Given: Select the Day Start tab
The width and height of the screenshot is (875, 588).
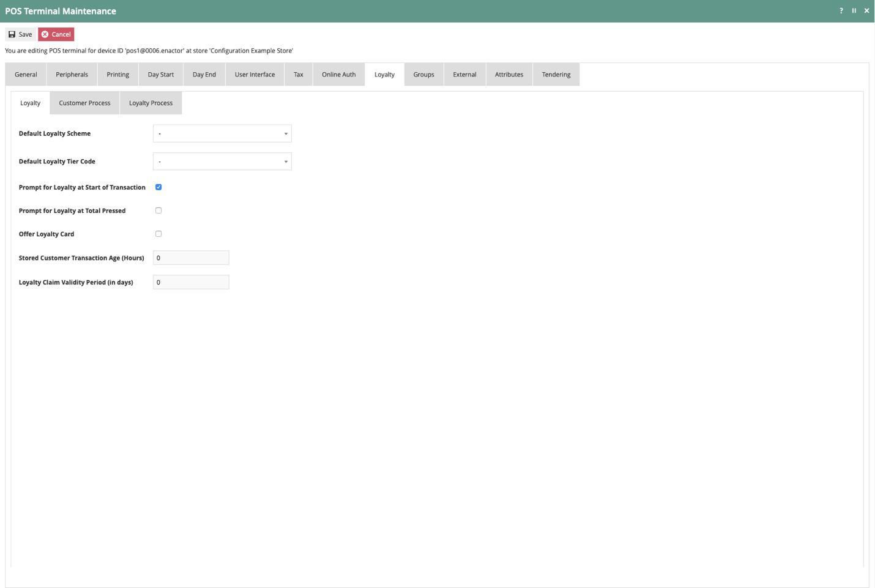Looking at the screenshot, I should pyautogui.click(x=161, y=75).
